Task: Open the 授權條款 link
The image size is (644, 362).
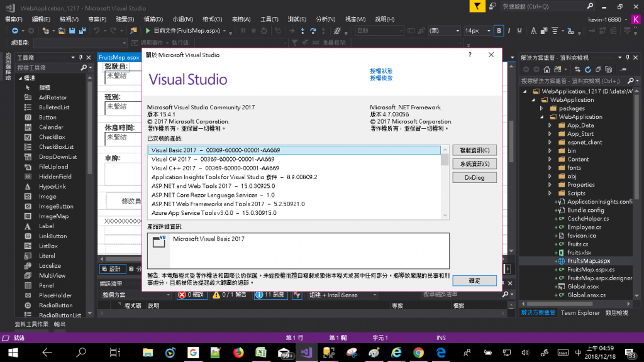Action: pyautogui.click(x=380, y=78)
